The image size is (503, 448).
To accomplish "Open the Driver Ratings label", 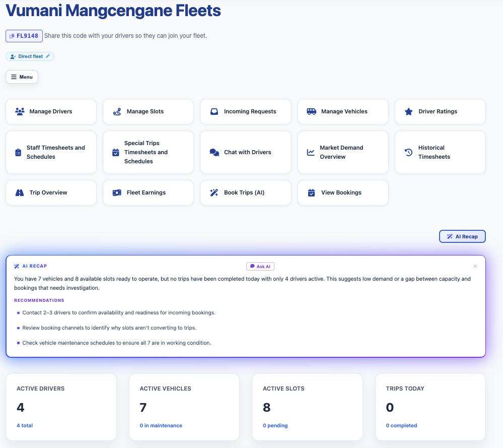I will click(x=438, y=111).
